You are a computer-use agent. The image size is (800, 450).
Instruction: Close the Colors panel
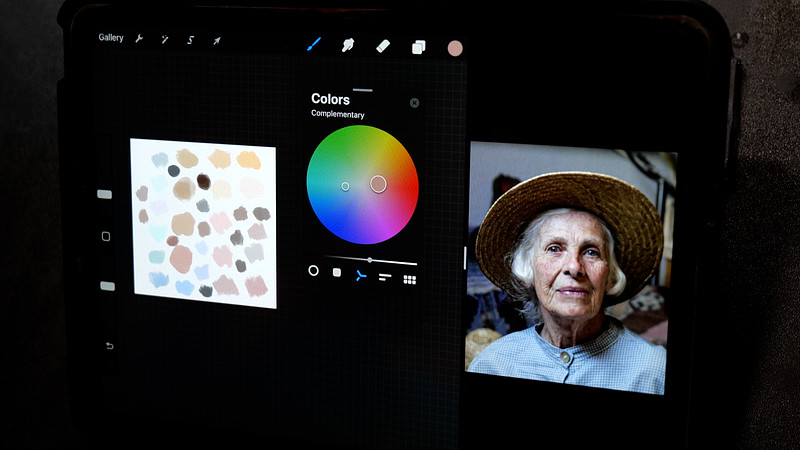click(x=414, y=103)
